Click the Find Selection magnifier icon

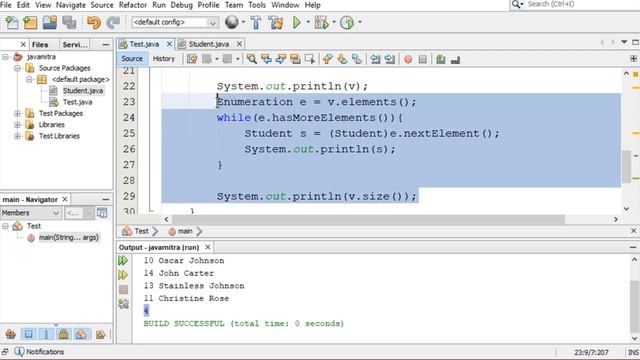252,59
